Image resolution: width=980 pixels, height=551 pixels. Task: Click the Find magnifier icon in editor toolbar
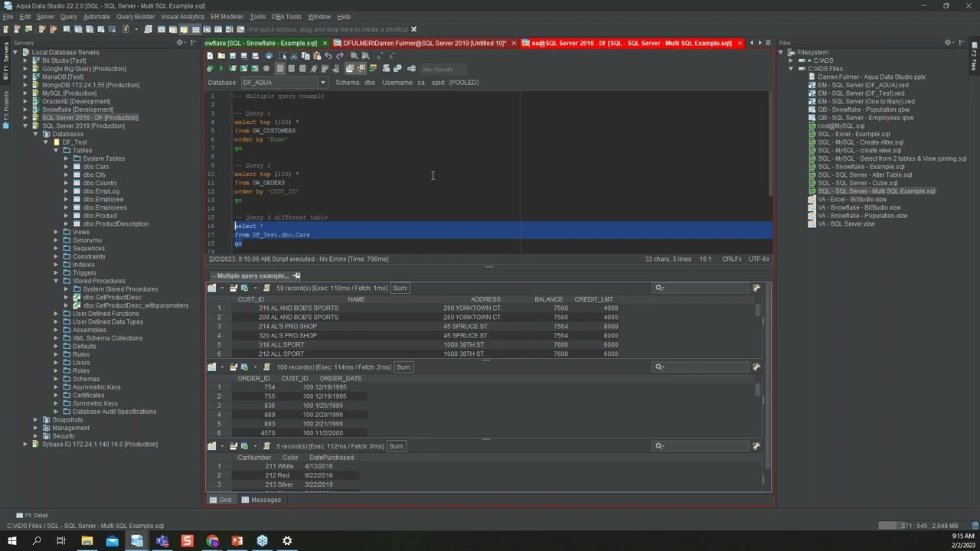coord(354,56)
